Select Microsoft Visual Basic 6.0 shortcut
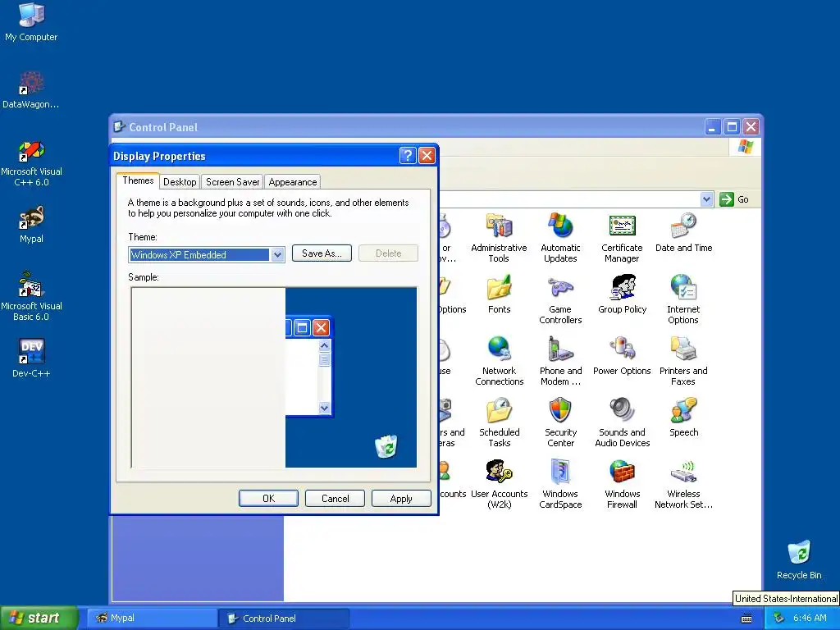This screenshot has width=840, height=630. (31, 297)
